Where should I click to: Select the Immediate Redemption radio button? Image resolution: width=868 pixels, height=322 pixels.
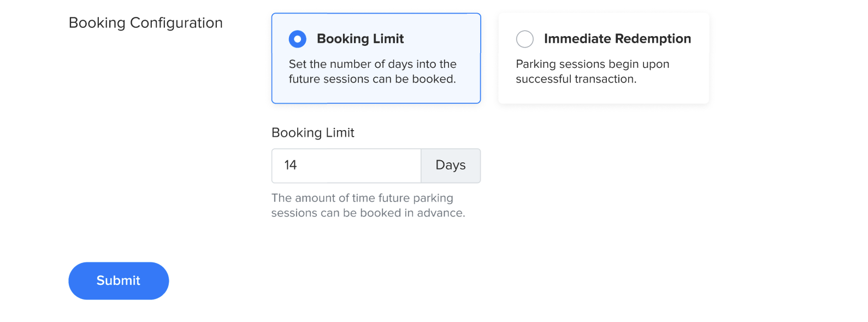(x=525, y=39)
